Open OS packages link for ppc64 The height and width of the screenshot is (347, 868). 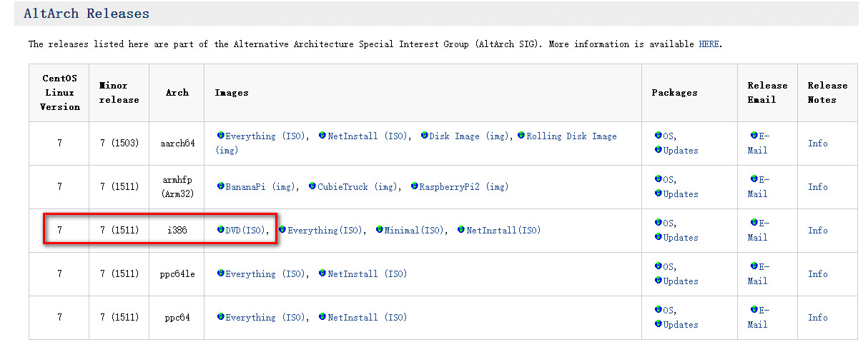669,311
